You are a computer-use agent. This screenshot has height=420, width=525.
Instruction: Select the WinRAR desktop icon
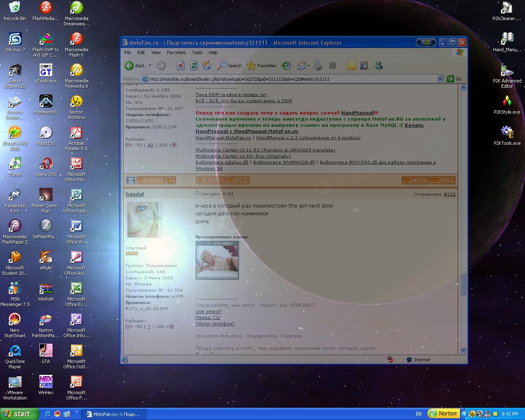[x=46, y=292]
